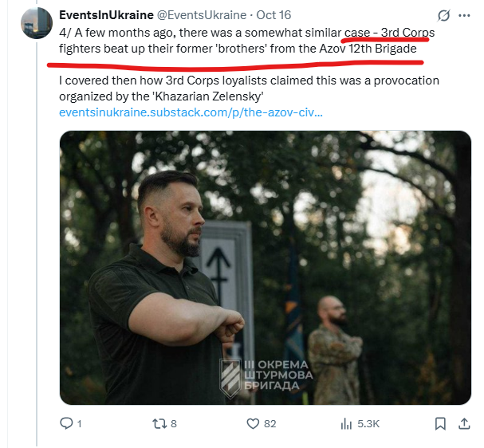Viewport: 484px width, 448px height.
Task: Repost this tweet using the retweet icon
Action: (x=159, y=424)
